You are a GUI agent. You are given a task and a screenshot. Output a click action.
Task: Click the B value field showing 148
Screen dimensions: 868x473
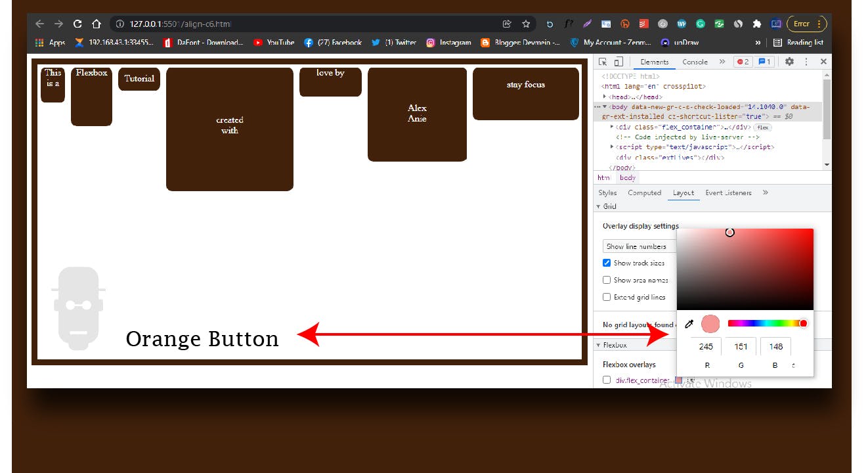point(775,346)
